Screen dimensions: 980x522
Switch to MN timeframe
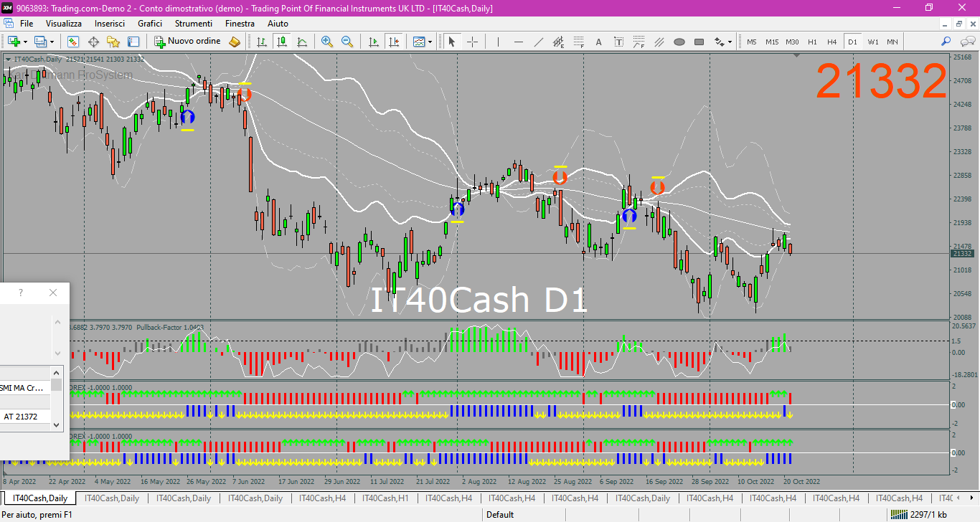click(x=892, y=42)
